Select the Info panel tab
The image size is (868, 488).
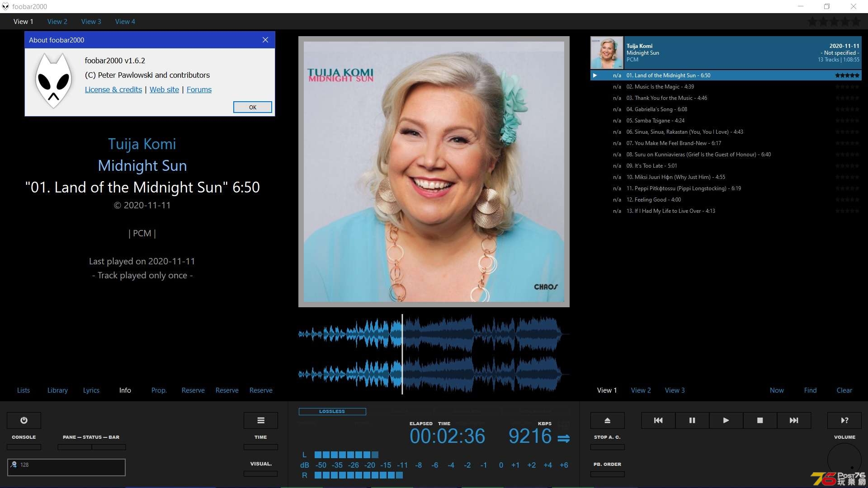pyautogui.click(x=125, y=390)
